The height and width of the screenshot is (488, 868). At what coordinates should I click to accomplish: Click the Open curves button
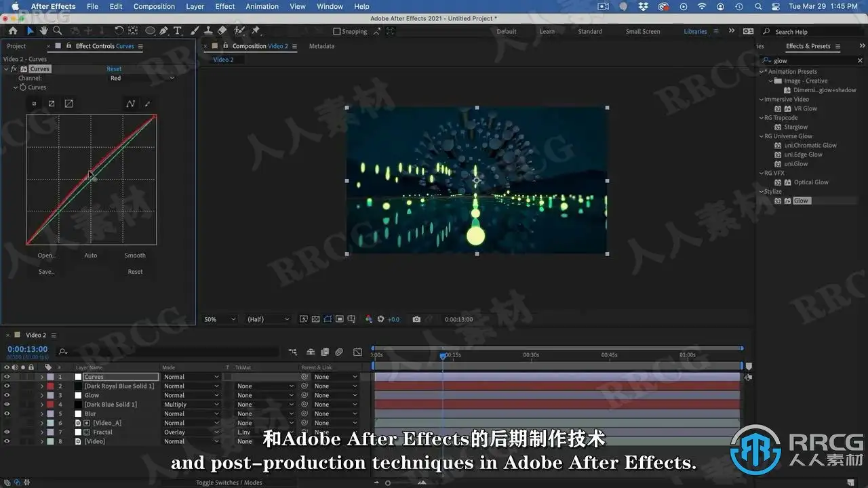pos(46,256)
